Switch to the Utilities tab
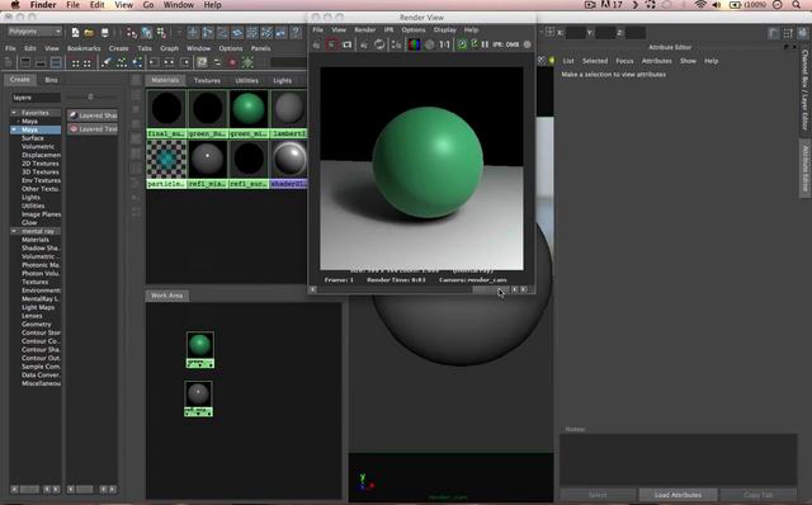The width and height of the screenshot is (812, 505). coord(247,81)
